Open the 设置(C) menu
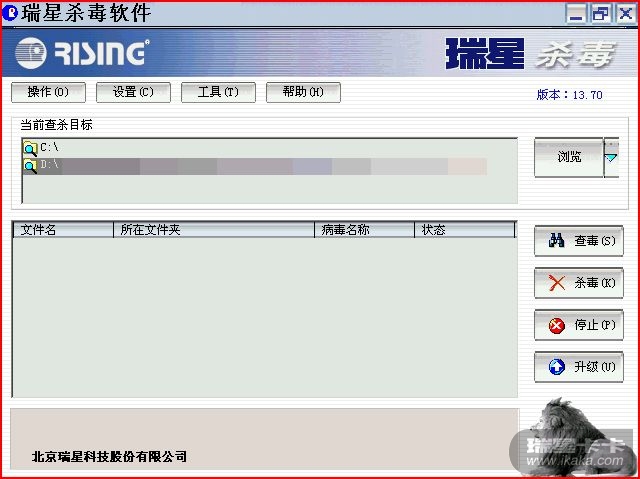640x479 pixels. [133, 92]
